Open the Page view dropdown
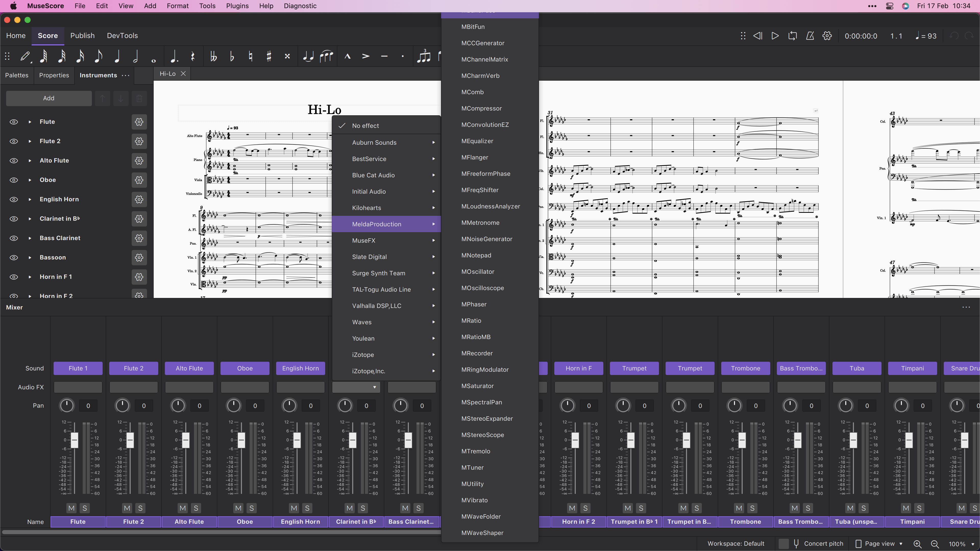This screenshot has height=551, width=980. point(879,543)
